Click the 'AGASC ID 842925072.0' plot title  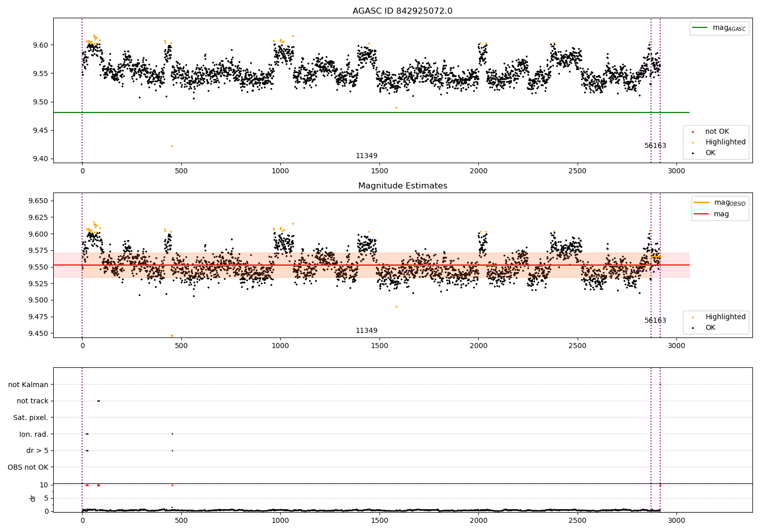[402, 11]
